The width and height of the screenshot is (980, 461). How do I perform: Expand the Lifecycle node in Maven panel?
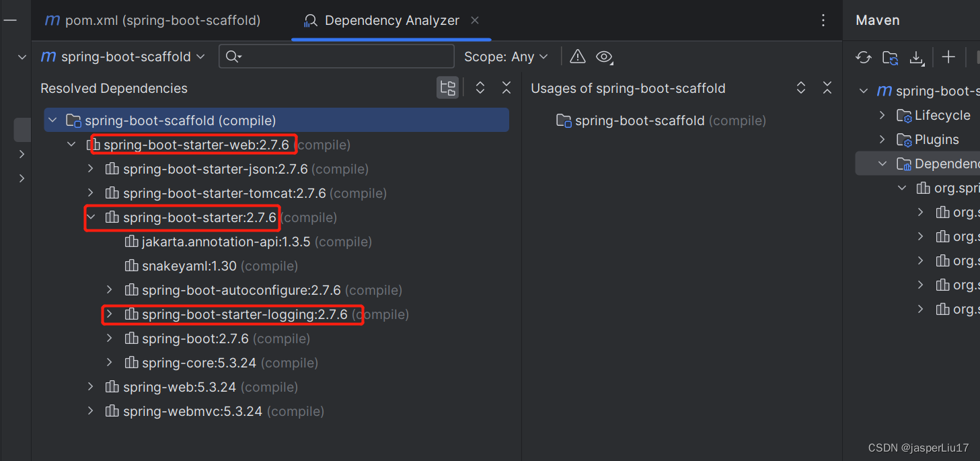click(882, 115)
